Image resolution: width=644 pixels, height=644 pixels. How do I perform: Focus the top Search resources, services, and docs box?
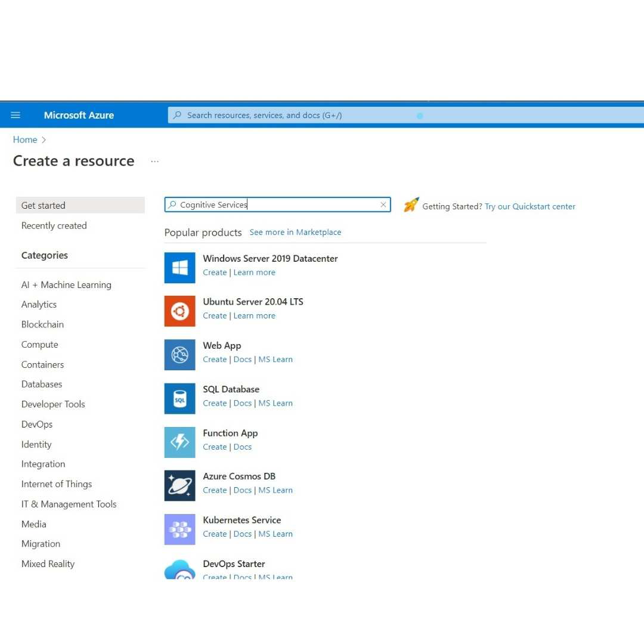click(x=406, y=115)
